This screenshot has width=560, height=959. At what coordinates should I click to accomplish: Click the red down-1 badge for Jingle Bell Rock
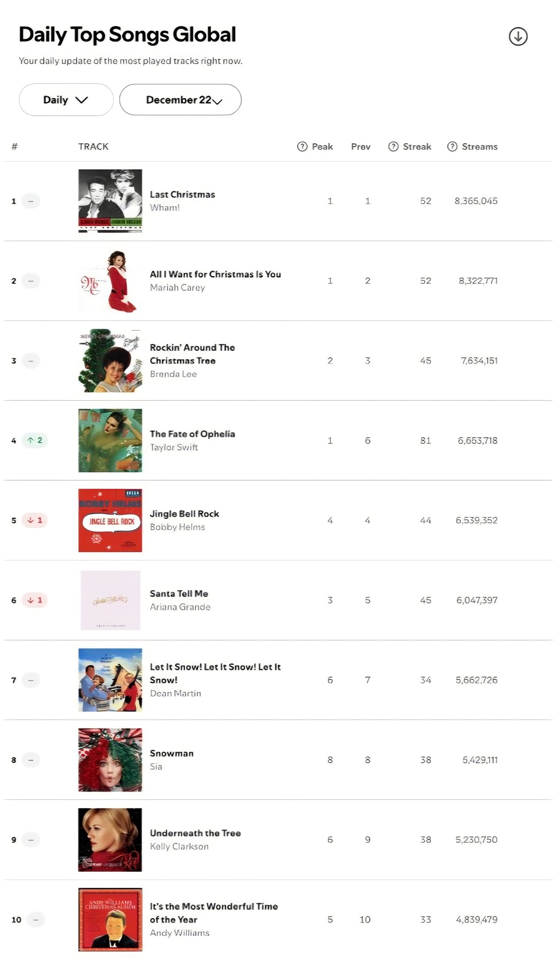click(35, 520)
